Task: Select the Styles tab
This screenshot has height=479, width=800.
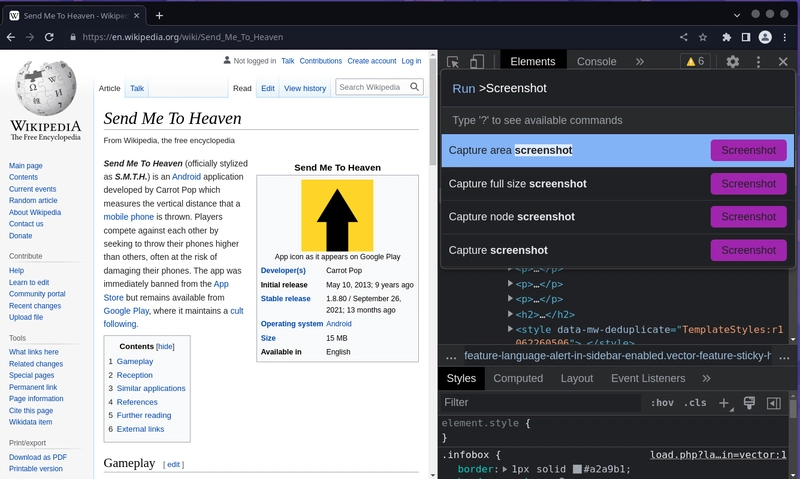Action: coord(461,379)
